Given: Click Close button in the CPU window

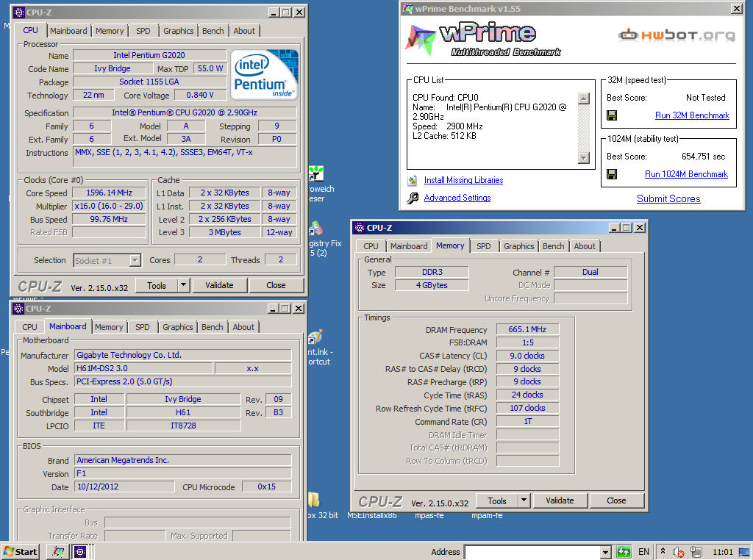Looking at the screenshot, I should coord(276,285).
